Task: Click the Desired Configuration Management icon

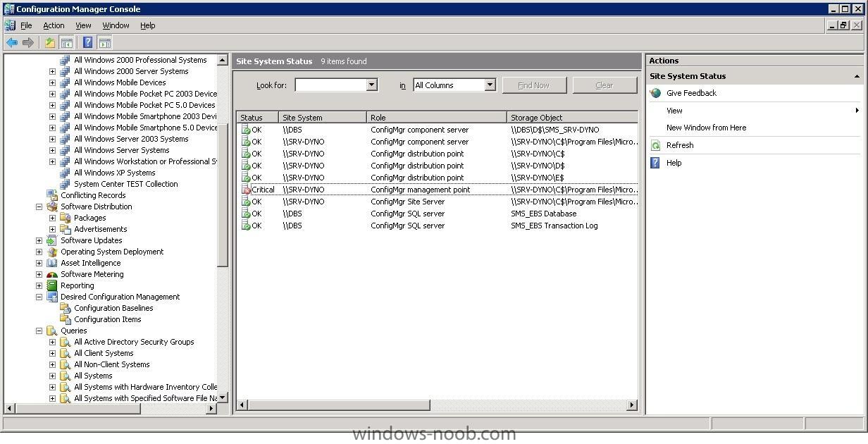Action: [52, 297]
